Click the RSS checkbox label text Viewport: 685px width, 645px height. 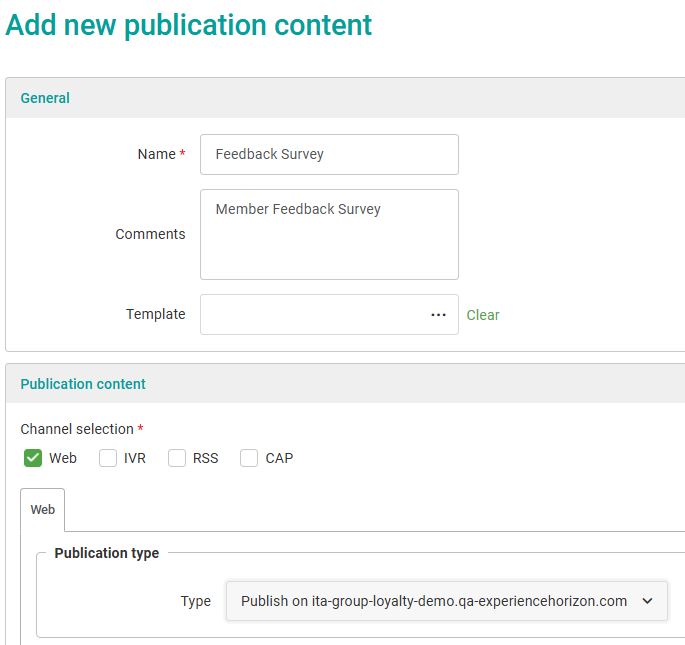tap(205, 458)
